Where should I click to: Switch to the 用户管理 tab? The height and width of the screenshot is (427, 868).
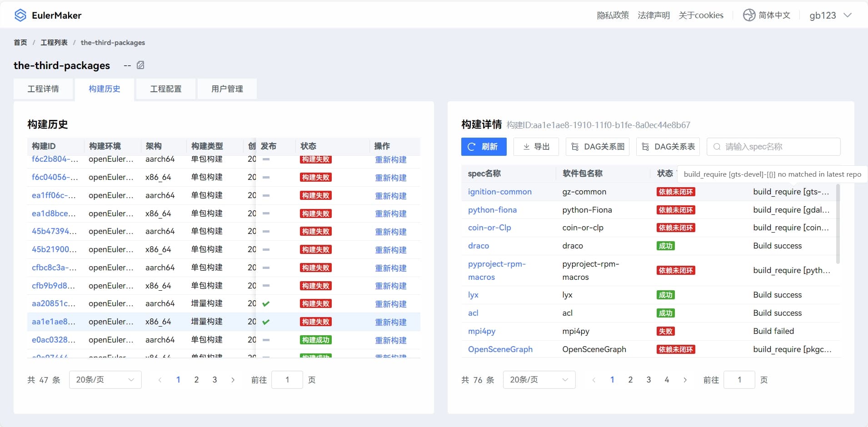pos(227,89)
